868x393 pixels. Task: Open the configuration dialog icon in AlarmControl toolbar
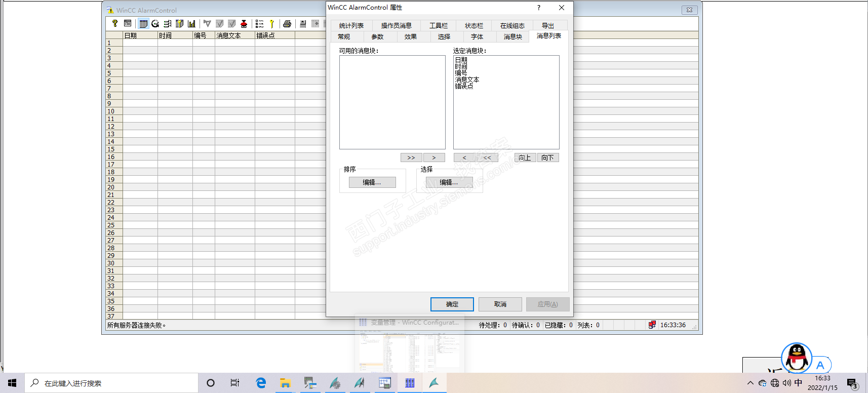pyautogui.click(x=128, y=23)
